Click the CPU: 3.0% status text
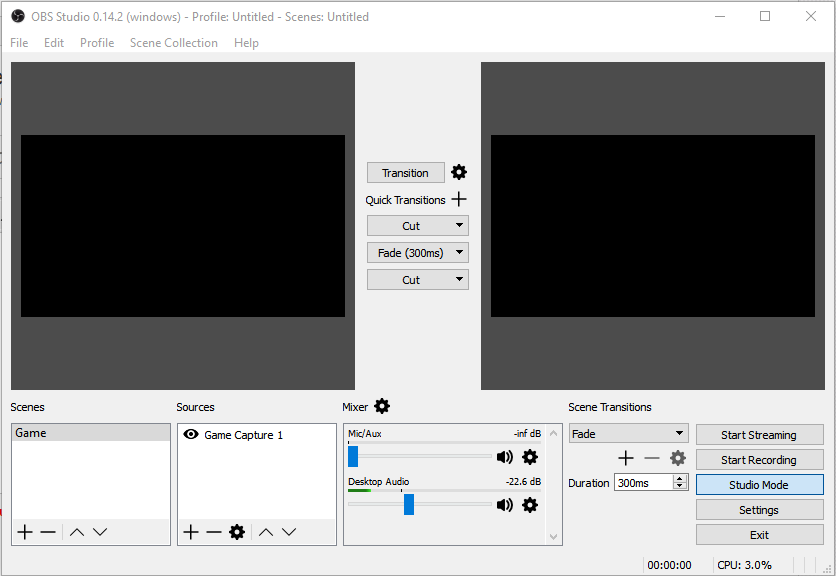Image resolution: width=836 pixels, height=576 pixels. point(744,565)
